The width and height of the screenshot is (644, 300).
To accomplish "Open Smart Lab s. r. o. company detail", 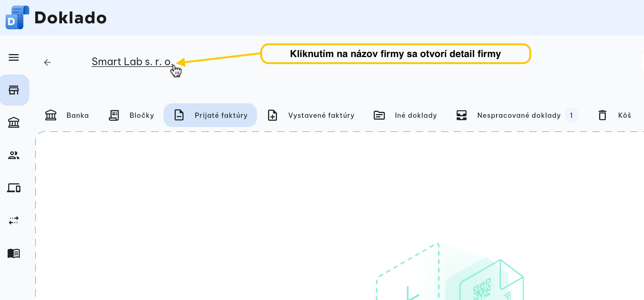I will click(x=132, y=61).
